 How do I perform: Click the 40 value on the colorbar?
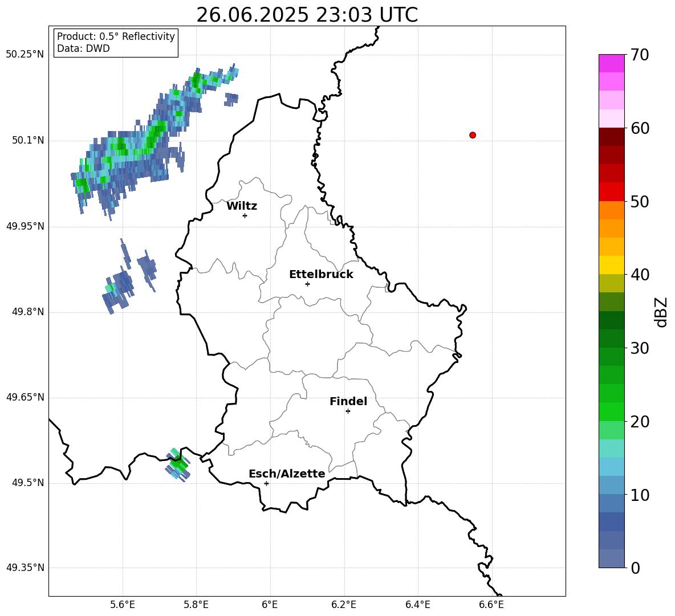point(639,275)
